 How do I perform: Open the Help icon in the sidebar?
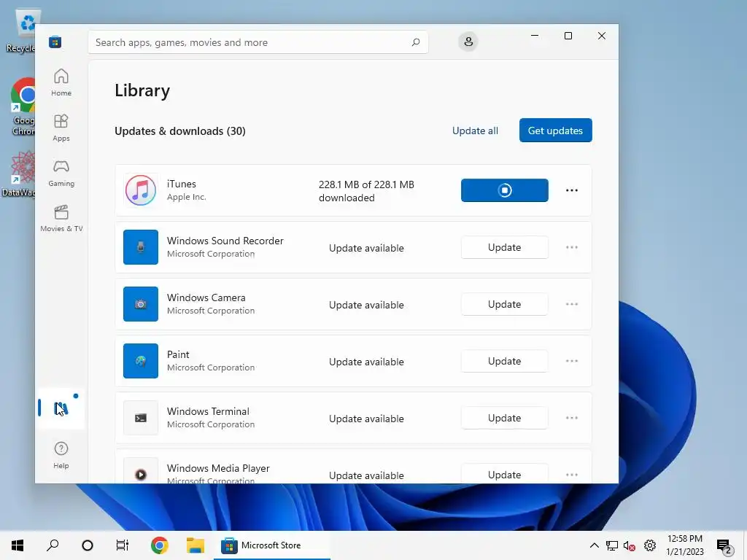(61, 455)
